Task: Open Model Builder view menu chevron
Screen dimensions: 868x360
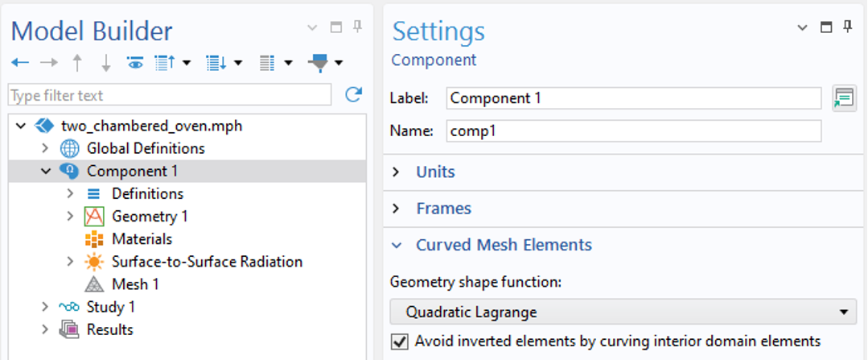Action: click(312, 27)
